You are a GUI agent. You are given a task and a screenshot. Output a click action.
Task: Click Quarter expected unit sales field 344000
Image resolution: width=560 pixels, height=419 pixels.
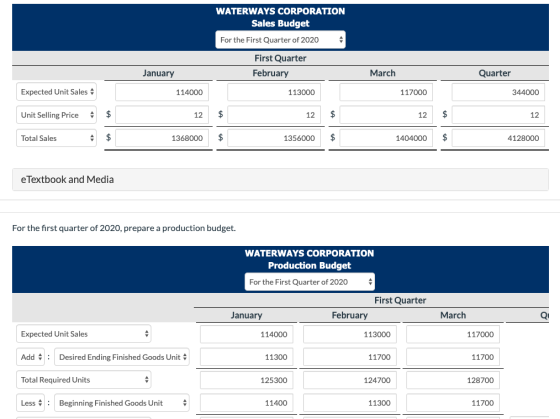pos(498,92)
